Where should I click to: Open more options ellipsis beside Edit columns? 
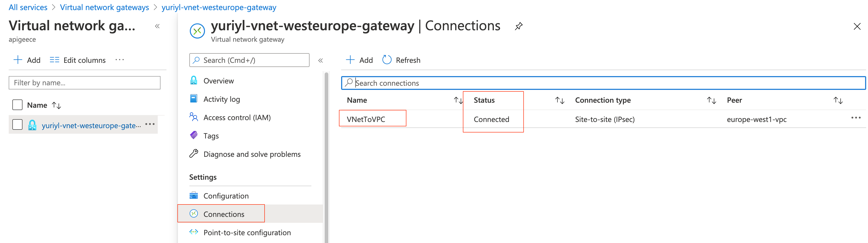point(120,60)
